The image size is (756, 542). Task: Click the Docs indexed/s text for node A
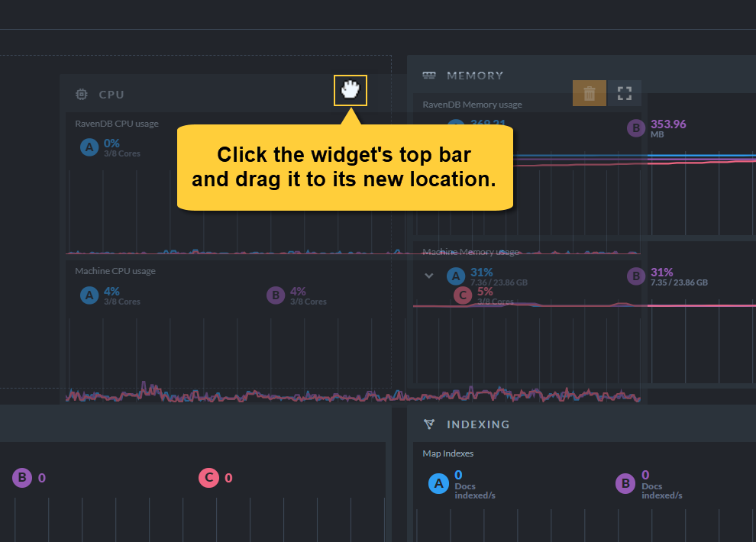click(x=474, y=490)
